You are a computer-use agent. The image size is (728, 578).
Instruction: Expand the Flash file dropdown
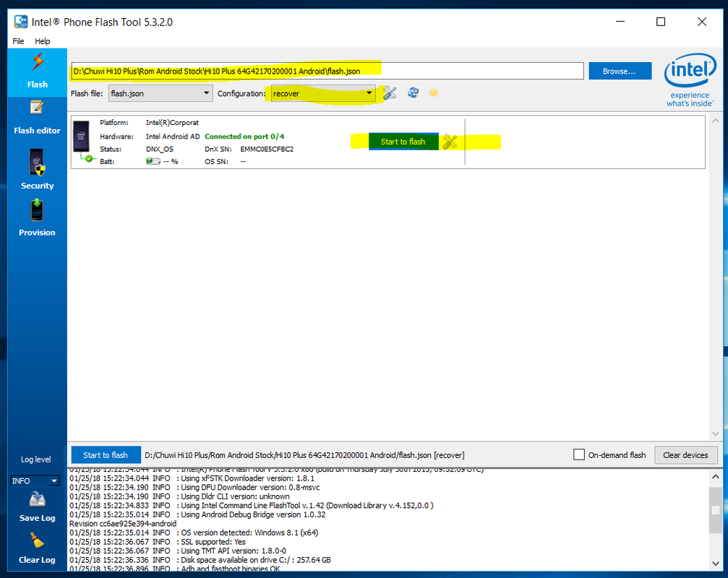160,93
